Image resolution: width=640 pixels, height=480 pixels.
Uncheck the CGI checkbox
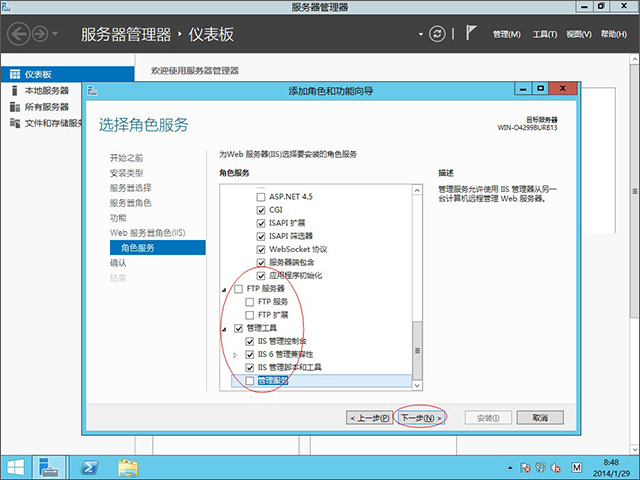click(261, 210)
